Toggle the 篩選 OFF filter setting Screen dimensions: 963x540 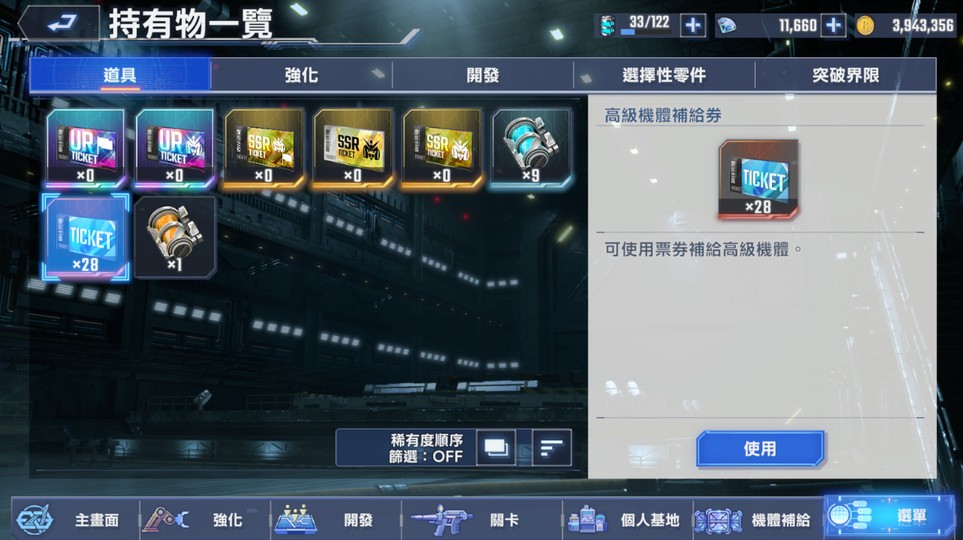(426, 456)
